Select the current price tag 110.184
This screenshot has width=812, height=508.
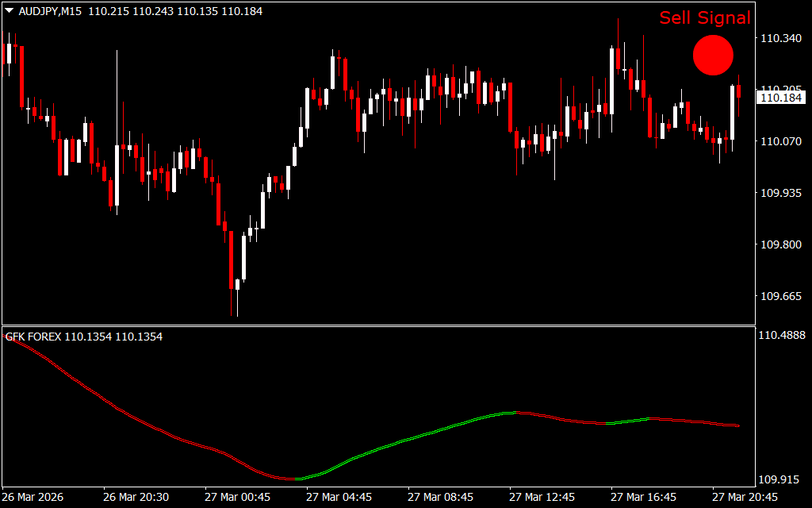point(779,98)
